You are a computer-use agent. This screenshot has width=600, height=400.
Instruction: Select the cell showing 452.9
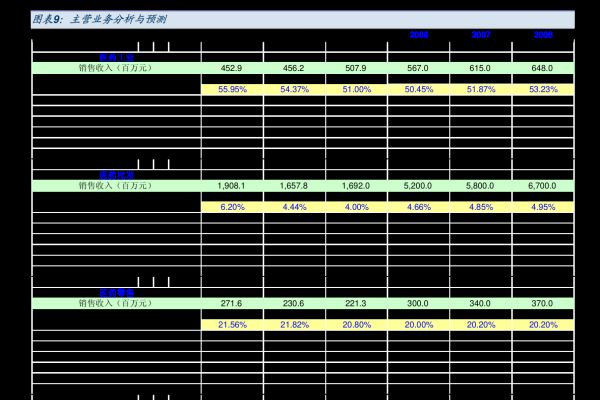click(231, 68)
